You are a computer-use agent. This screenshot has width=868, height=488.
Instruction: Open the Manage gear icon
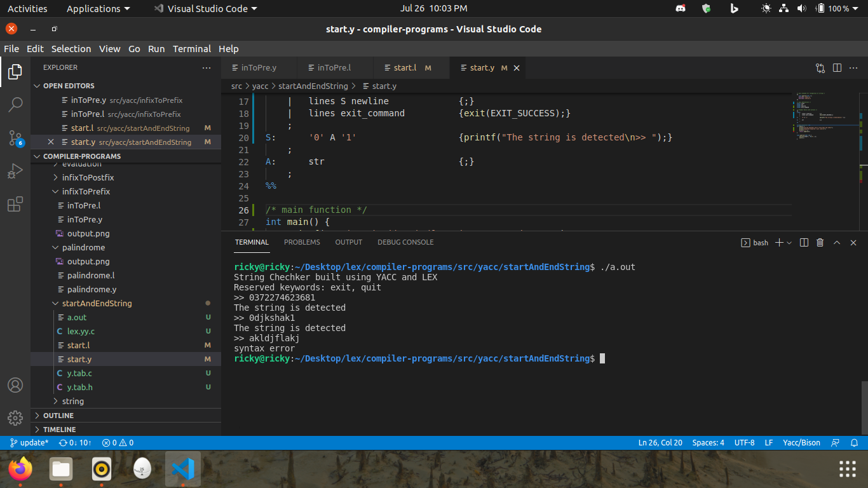(15, 417)
